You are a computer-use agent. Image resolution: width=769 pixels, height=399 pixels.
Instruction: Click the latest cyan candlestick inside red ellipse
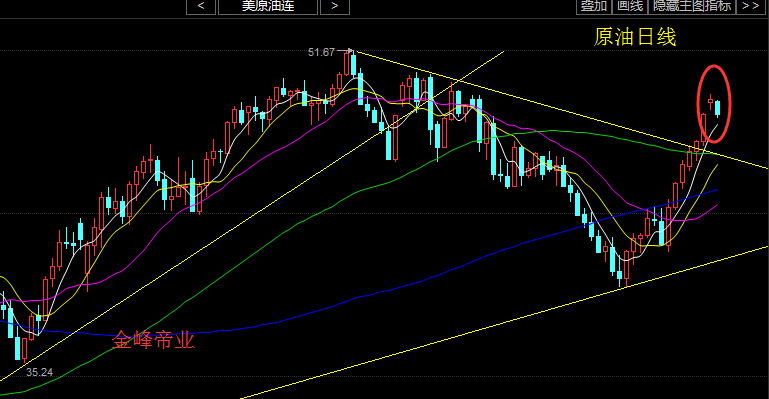click(718, 108)
